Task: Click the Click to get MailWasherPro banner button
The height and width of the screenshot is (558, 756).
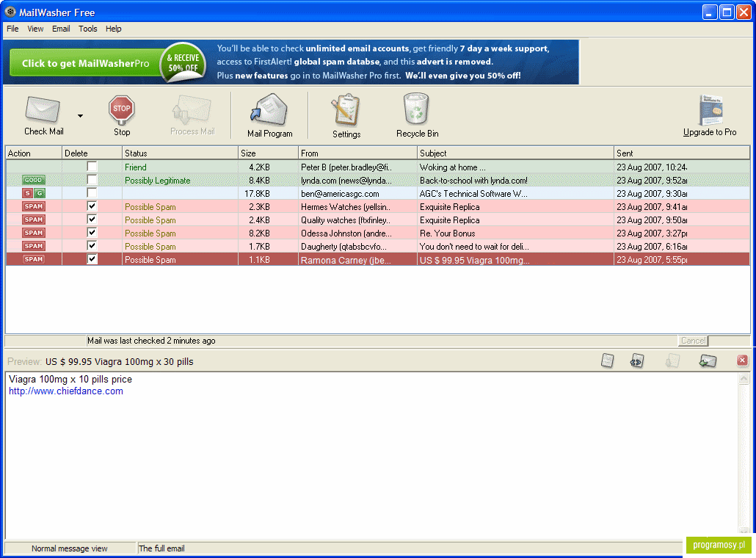Action: 85,63
